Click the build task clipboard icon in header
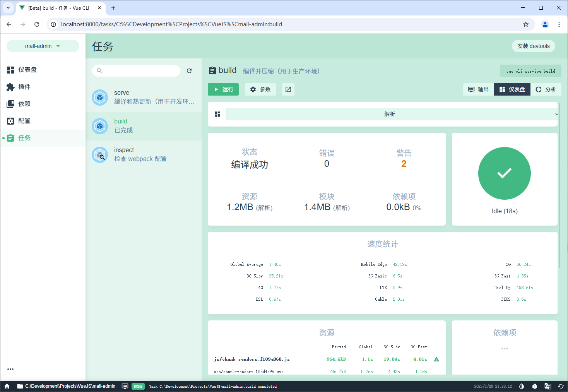 (212, 70)
